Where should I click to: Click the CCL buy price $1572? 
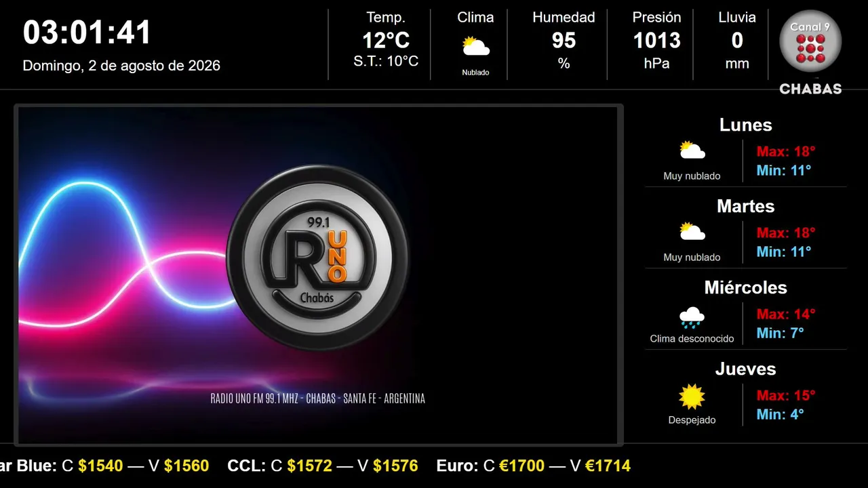310,466
